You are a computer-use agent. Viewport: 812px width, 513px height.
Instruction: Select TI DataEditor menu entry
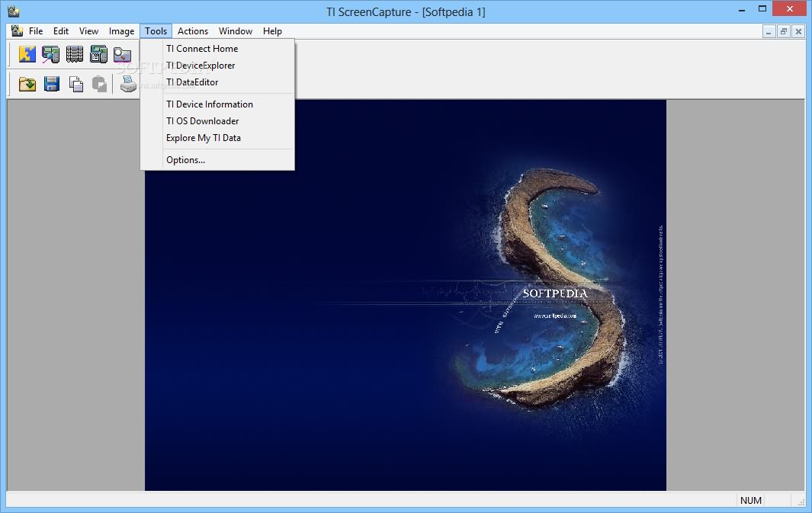tap(217, 82)
